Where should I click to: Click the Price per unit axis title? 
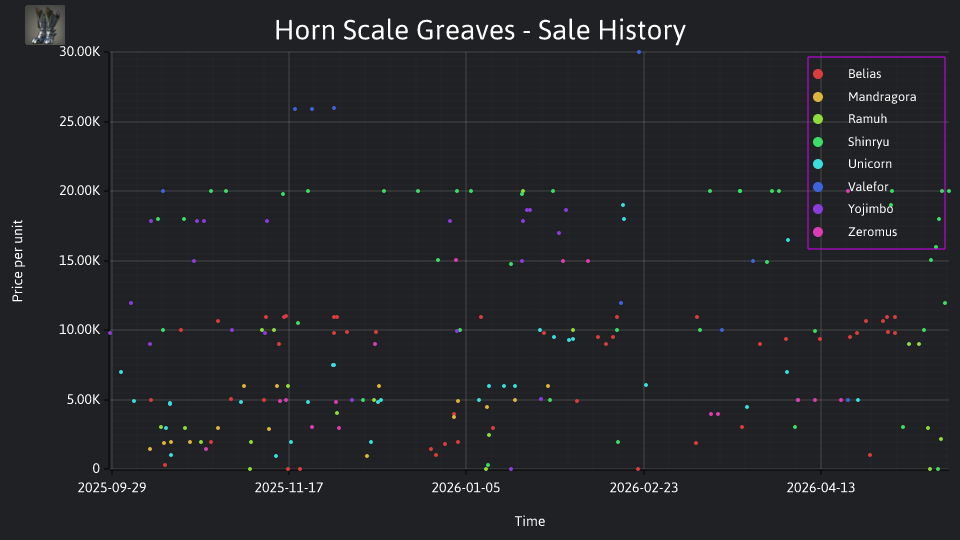pos(17,261)
